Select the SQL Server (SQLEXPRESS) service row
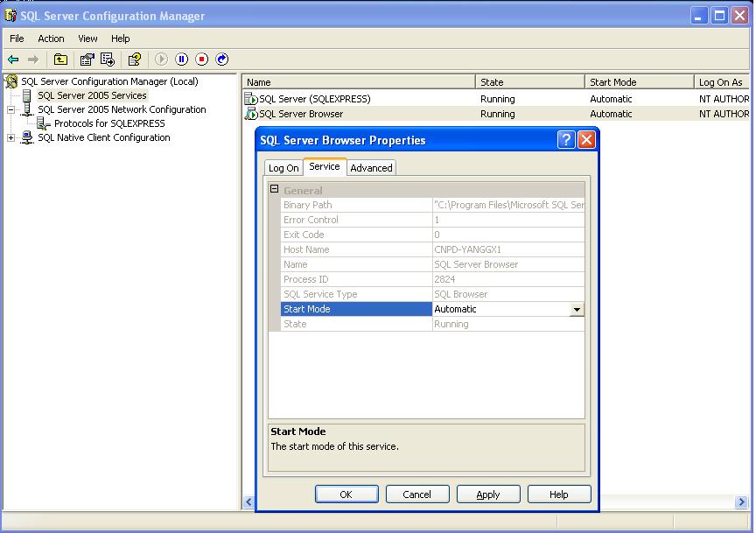This screenshot has height=533, width=756. click(314, 99)
